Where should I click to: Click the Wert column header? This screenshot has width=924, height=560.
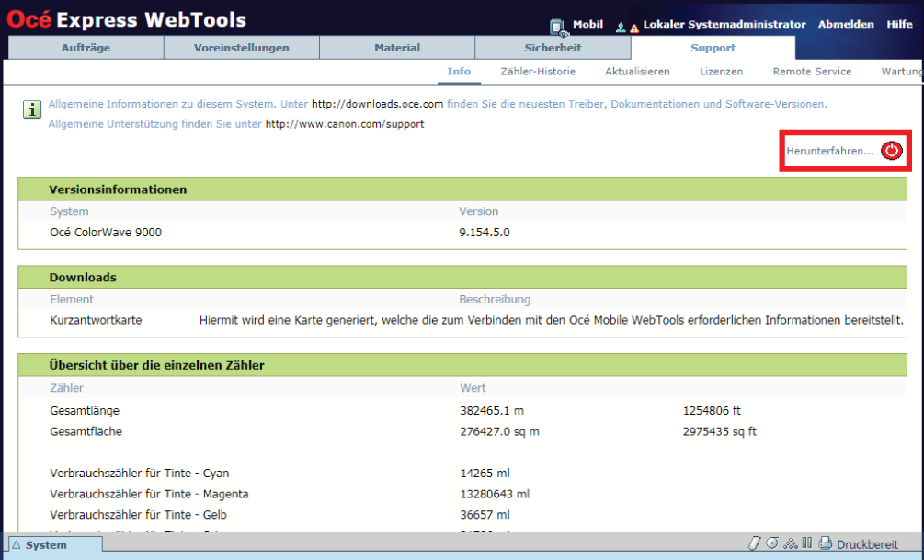(x=473, y=388)
